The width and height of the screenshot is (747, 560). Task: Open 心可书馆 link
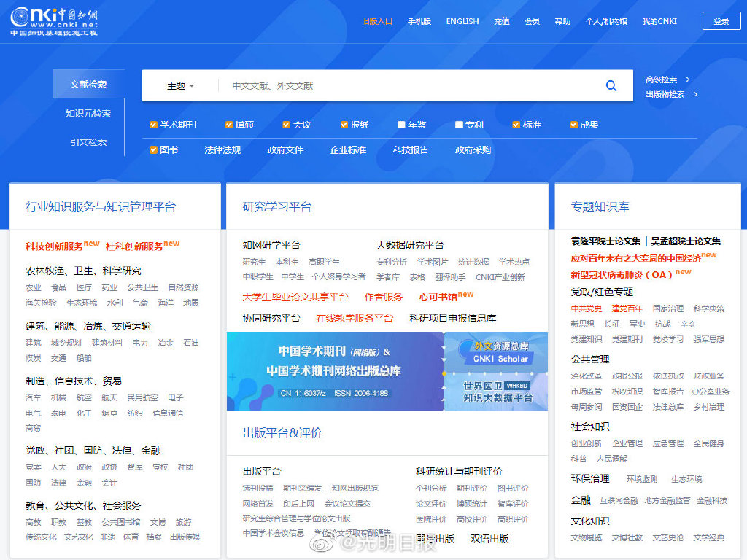(438, 297)
